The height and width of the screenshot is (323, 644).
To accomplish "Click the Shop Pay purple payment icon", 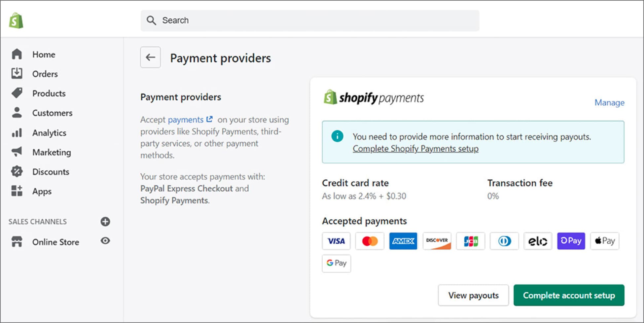I will point(571,241).
